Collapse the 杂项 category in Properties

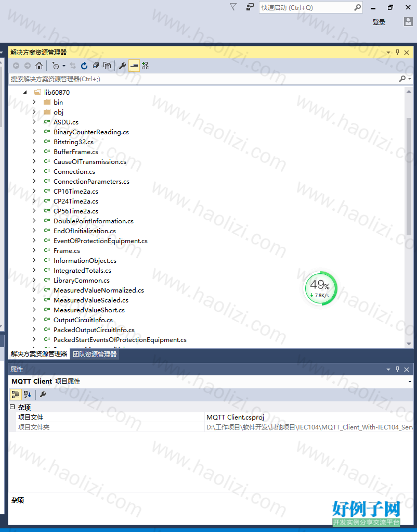coord(12,407)
